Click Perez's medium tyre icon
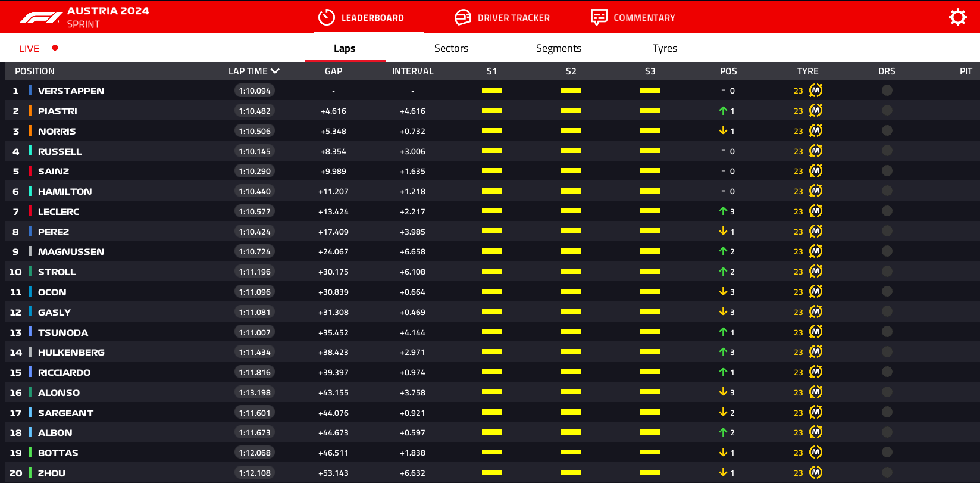The width and height of the screenshot is (980, 483). tap(816, 232)
